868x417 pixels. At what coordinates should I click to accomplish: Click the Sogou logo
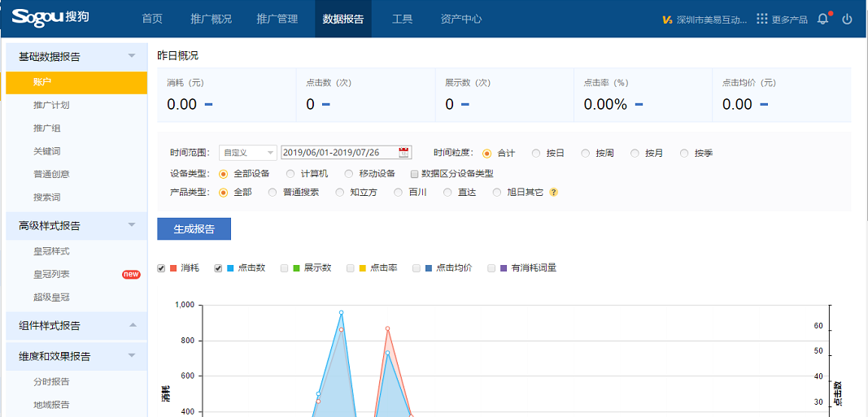(51, 16)
